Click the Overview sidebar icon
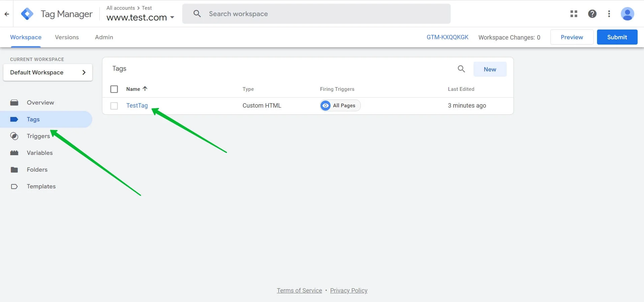The width and height of the screenshot is (644, 302). pyautogui.click(x=14, y=103)
